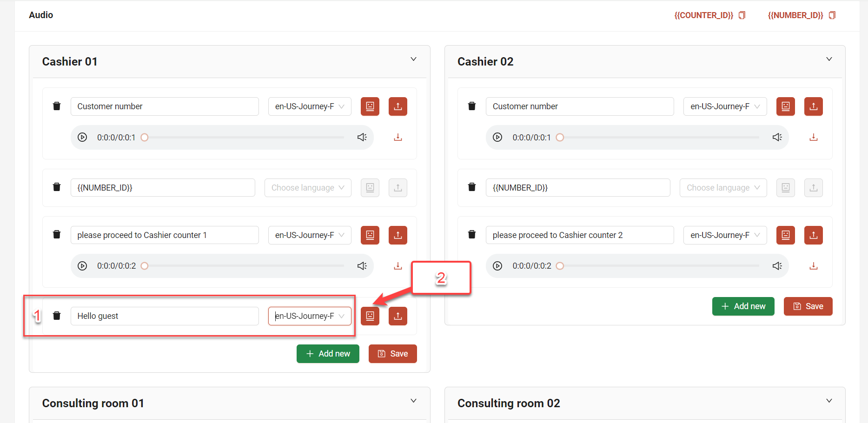Copy the {{NUMBER_ID}} placeholder icon in header

[832, 15]
